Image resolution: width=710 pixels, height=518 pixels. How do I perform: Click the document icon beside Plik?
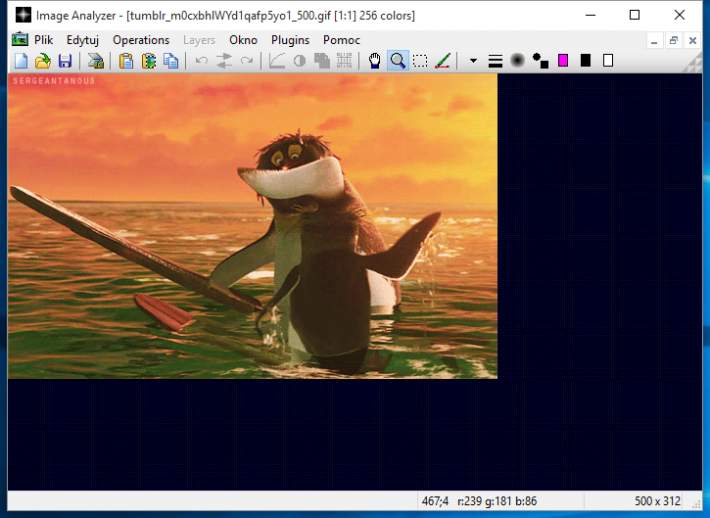pyautogui.click(x=20, y=39)
